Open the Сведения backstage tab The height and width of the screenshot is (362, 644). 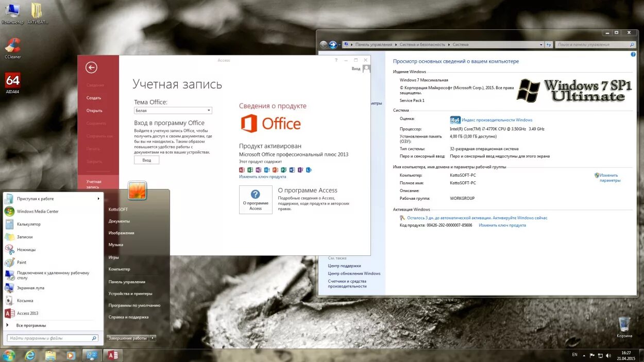95,85
